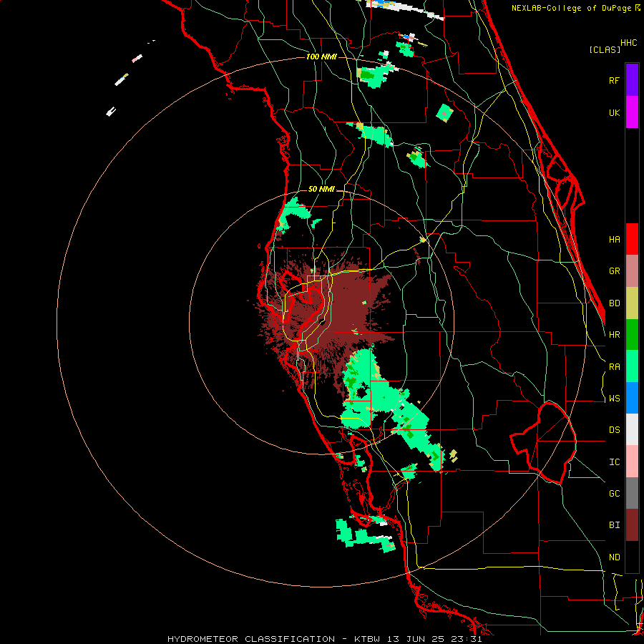Click the [CLAS] unit label
The width and height of the screenshot is (644, 644).
coord(605,50)
